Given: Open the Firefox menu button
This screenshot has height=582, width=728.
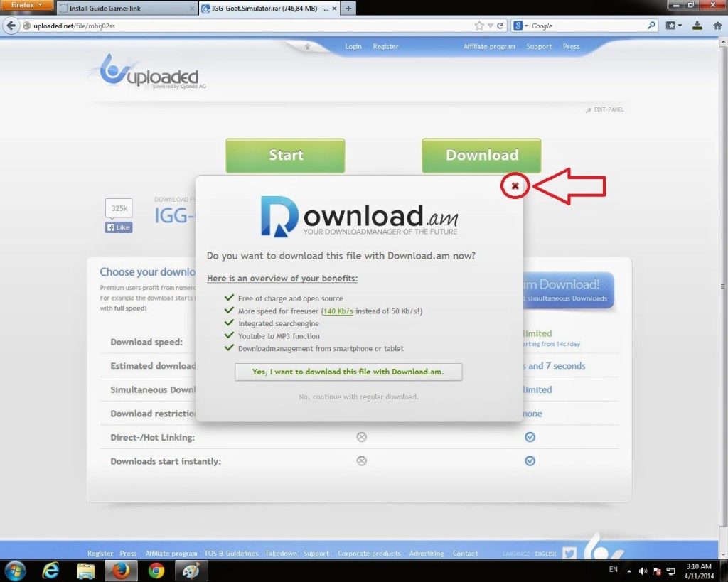Looking at the screenshot, I should tap(26, 5).
